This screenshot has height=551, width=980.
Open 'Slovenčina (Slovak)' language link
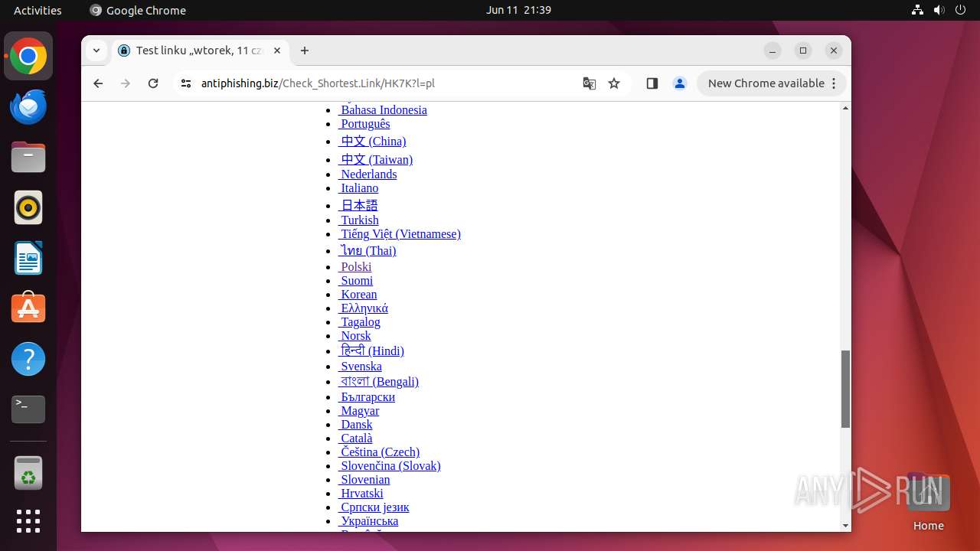[x=390, y=466]
